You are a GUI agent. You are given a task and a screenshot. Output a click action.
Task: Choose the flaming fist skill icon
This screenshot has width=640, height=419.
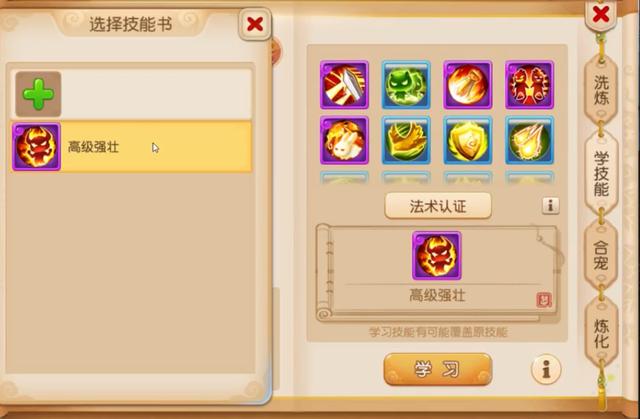468,85
